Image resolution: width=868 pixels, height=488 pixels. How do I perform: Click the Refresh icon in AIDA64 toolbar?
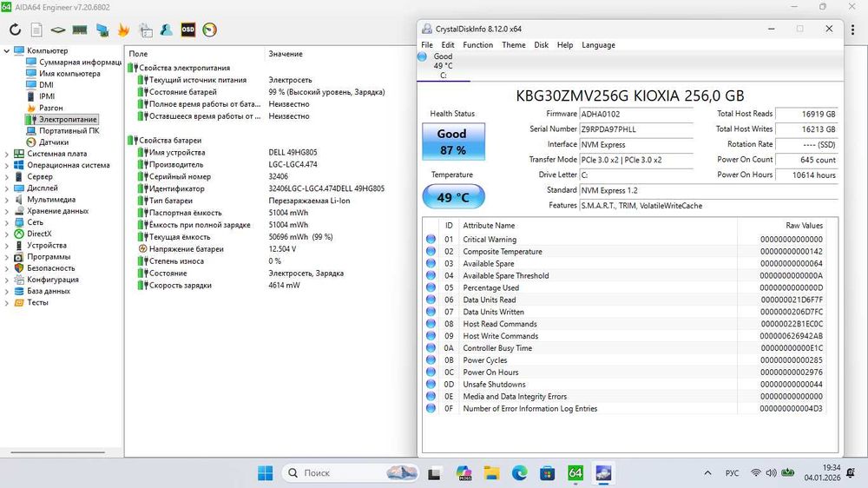(x=15, y=30)
